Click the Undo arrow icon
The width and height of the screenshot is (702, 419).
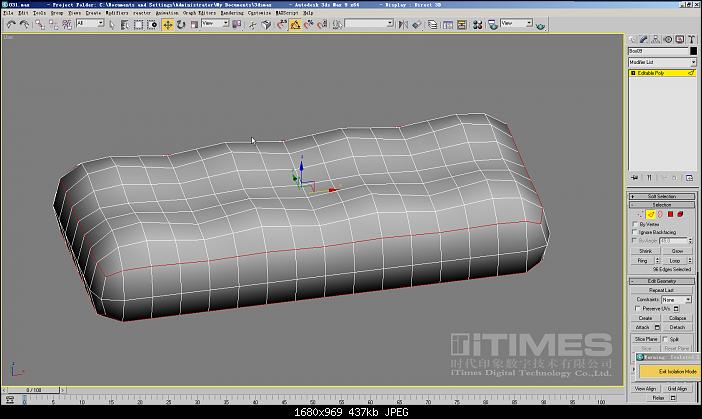tap(11, 25)
